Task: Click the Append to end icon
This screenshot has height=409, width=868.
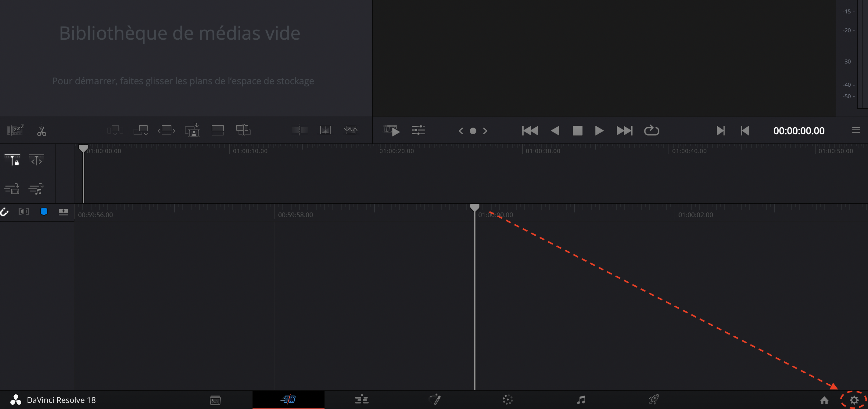Action: click(141, 130)
